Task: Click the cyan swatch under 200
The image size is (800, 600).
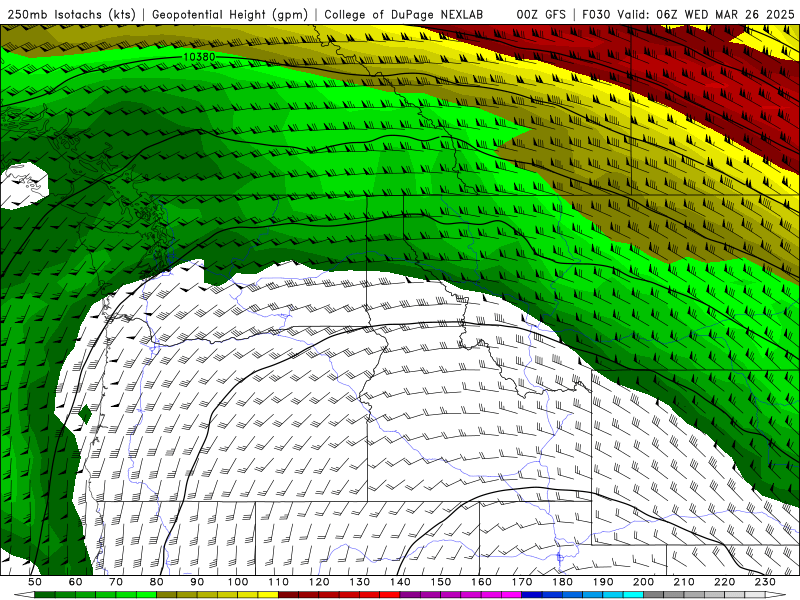Action: coord(634,595)
